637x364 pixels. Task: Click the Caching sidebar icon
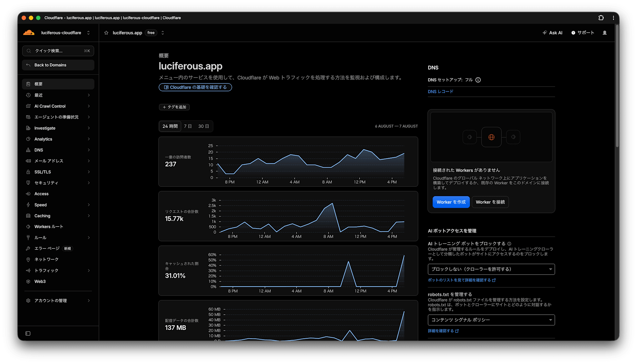click(28, 216)
